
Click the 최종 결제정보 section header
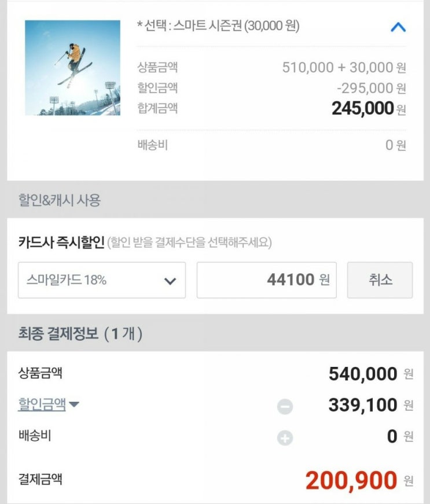tap(80, 334)
